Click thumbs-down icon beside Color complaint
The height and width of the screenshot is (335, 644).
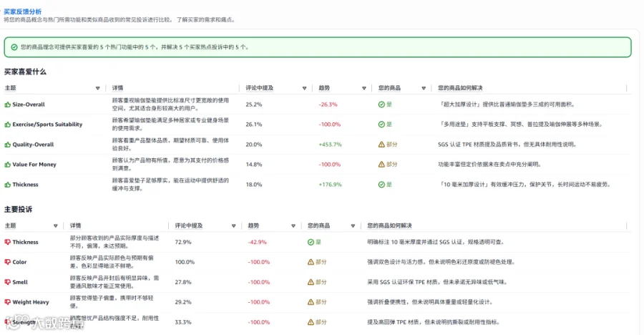click(7, 262)
